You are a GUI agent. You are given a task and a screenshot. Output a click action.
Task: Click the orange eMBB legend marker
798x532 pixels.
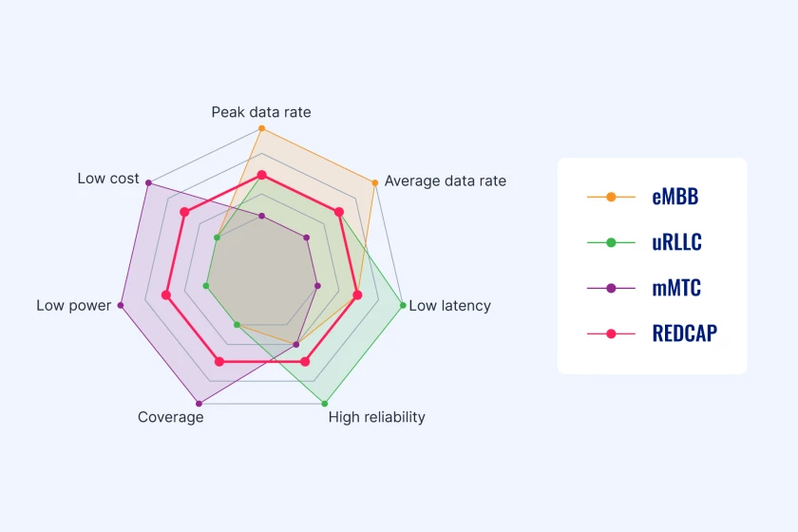611,197
